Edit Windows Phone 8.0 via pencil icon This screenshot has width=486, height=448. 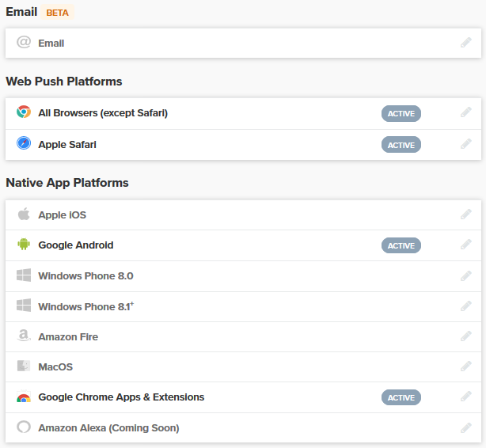pos(466,276)
